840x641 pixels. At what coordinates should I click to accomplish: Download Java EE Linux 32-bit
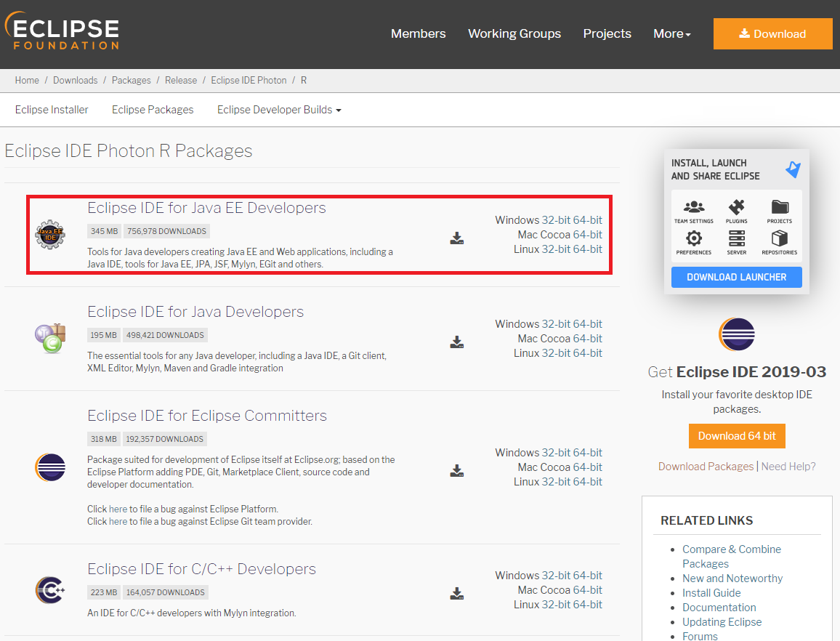(556, 249)
